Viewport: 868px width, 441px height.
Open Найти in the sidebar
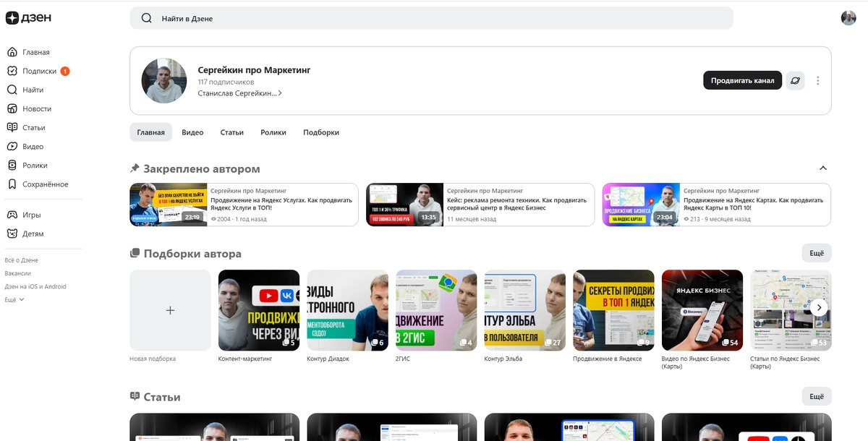click(x=25, y=90)
